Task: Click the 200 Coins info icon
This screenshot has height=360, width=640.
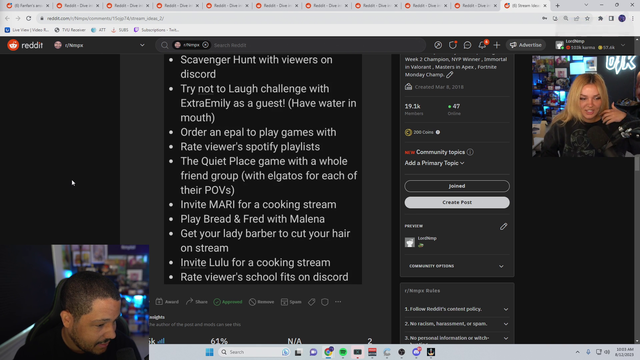Action: tap(438, 132)
